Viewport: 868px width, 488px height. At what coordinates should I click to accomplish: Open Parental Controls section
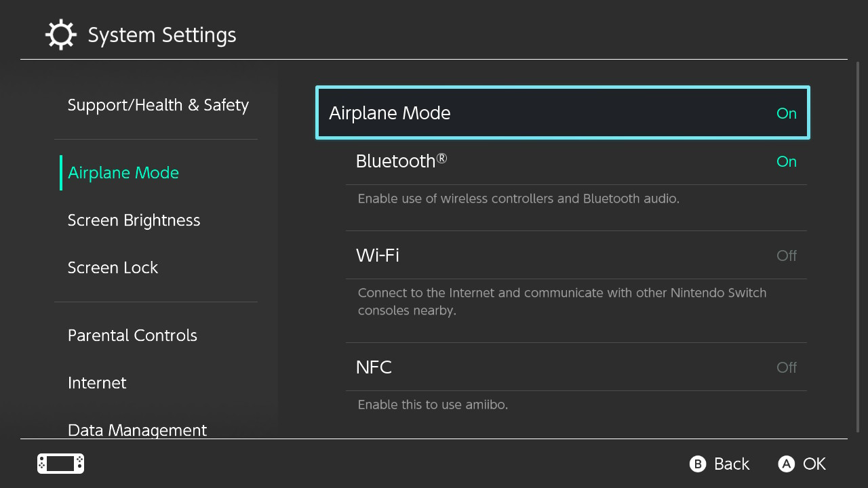tap(132, 335)
